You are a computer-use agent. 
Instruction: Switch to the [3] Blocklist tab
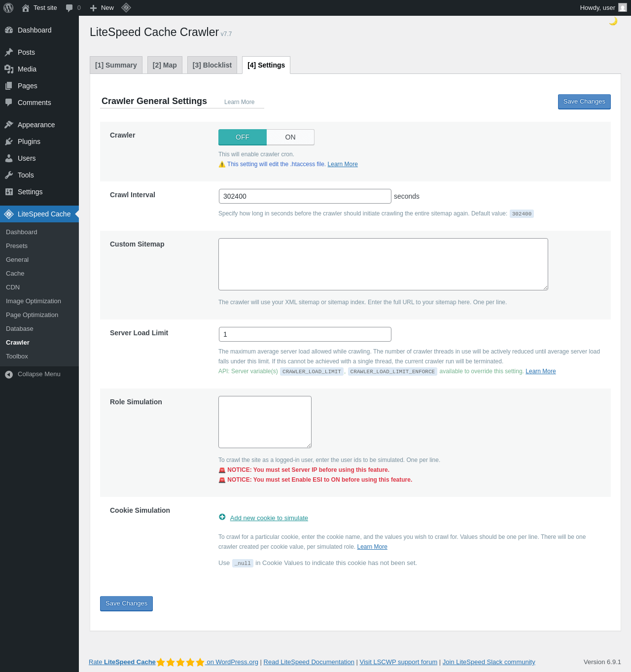212,65
